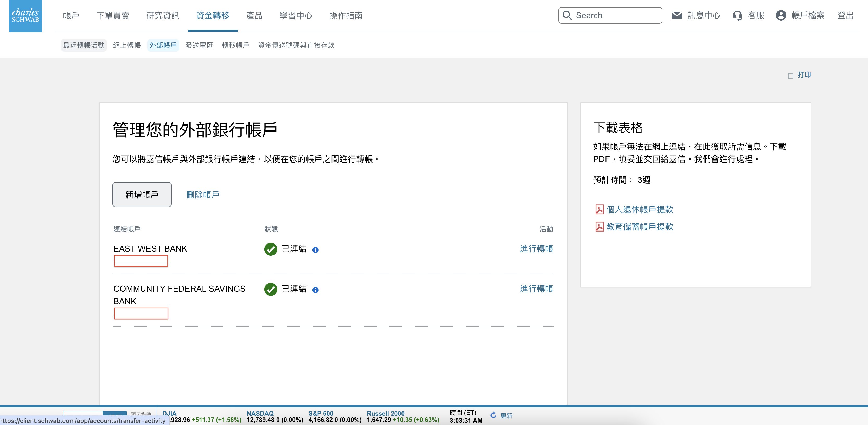
Task: Click the 刪除帳戶 link
Action: (x=202, y=195)
